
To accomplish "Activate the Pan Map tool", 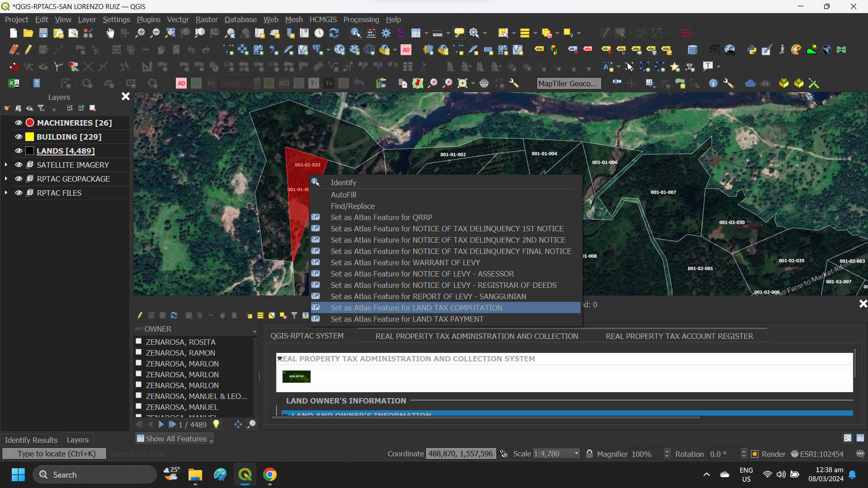I will click(110, 33).
